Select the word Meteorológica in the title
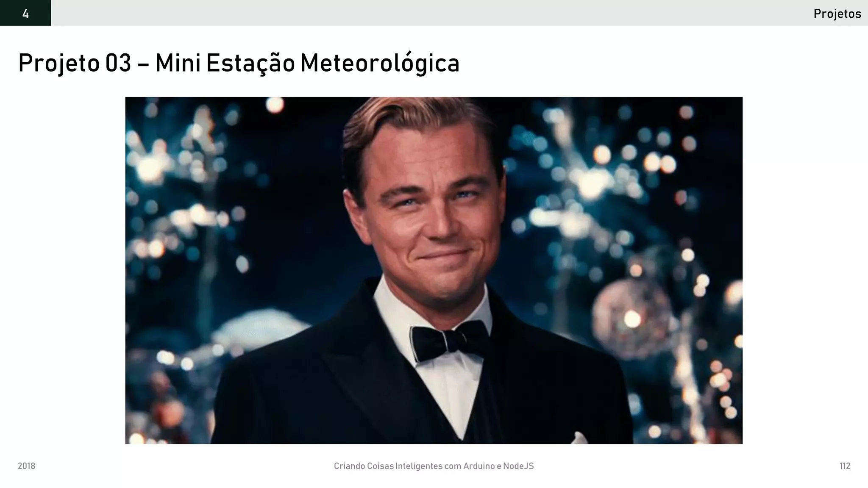This screenshot has width=868, height=488. [x=380, y=64]
